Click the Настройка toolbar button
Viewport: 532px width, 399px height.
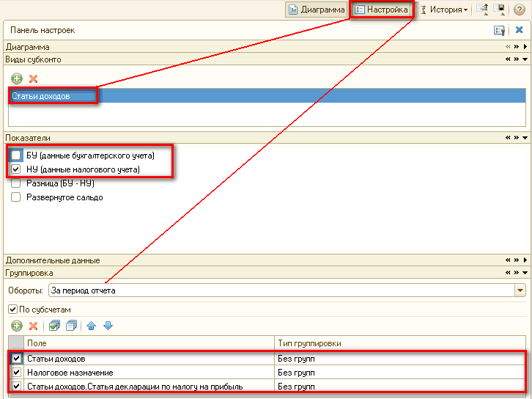[382, 10]
